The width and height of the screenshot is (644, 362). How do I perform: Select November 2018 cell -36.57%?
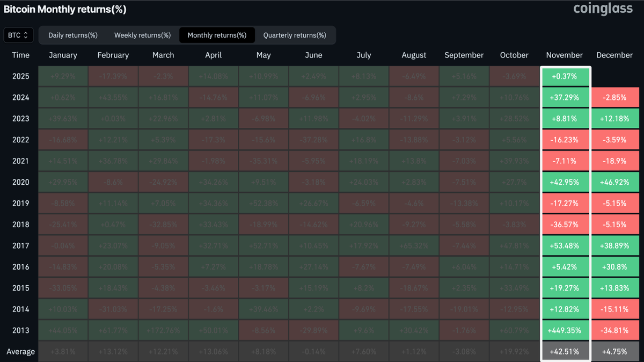[x=565, y=225]
